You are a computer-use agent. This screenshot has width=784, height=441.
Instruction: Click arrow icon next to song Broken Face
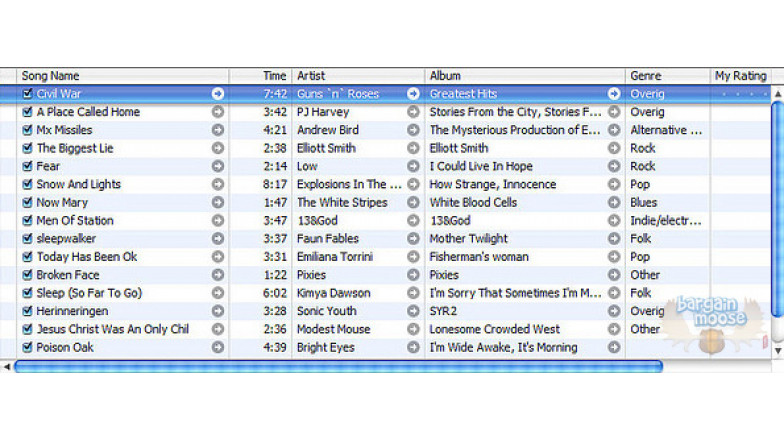218,275
